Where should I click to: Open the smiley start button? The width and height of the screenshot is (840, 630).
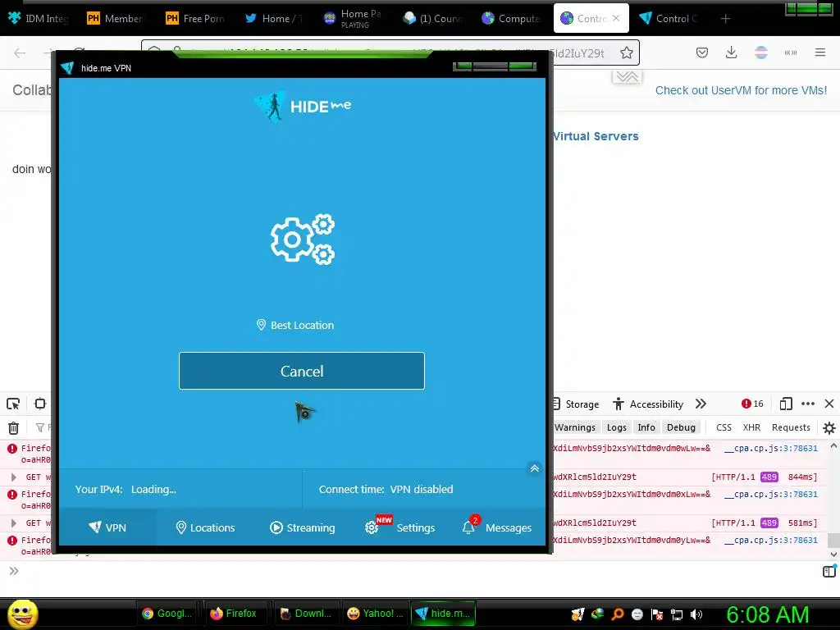(23, 614)
